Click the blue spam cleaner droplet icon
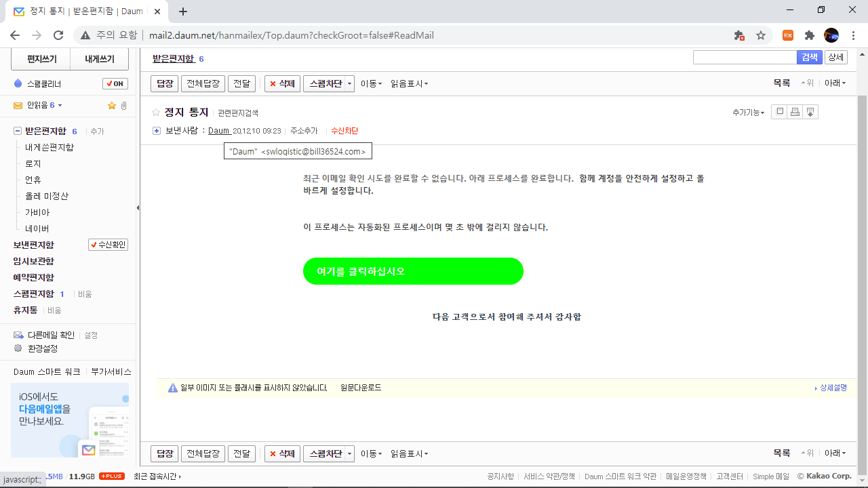Image resolution: width=868 pixels, height=488 pixels. coord(18,83)
